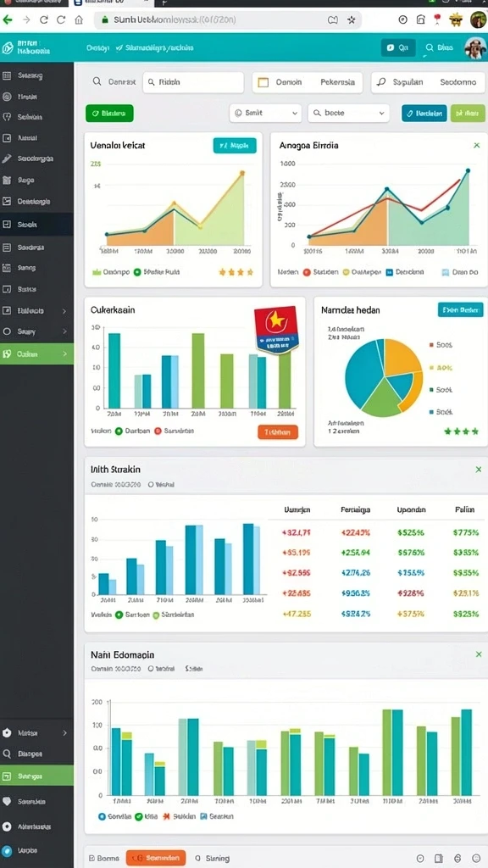Image resolution: width=488 pixels, height=868 pixels.
Task: Click the Boms item in the bottom bar
Action: coord(104,858)
